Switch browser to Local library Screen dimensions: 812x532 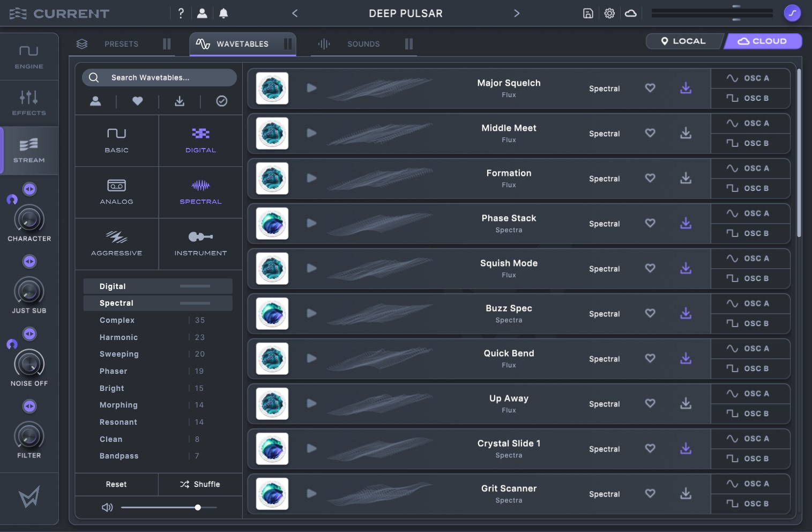683,41
